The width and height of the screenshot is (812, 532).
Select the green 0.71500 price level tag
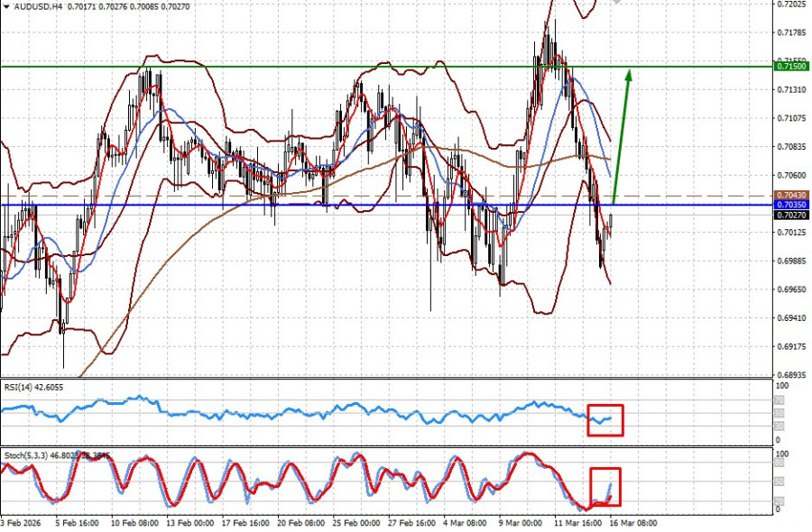pyautogui.click(x=790, y=66)
